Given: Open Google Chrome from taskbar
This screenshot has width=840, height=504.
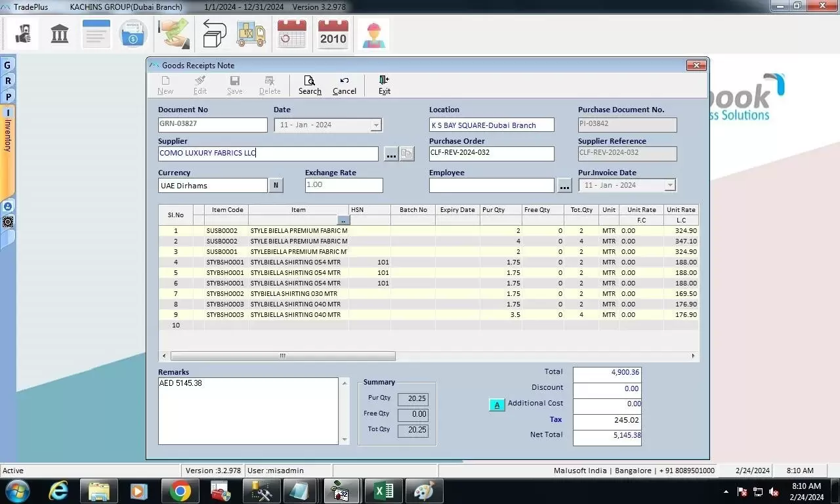Looking at the screenshot, I should 180,491.
